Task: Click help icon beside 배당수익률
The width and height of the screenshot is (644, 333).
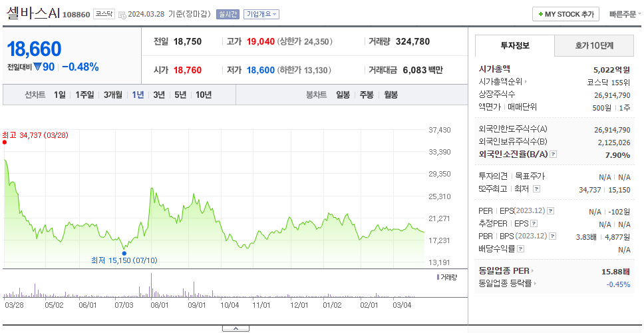Action: point(520,249)
